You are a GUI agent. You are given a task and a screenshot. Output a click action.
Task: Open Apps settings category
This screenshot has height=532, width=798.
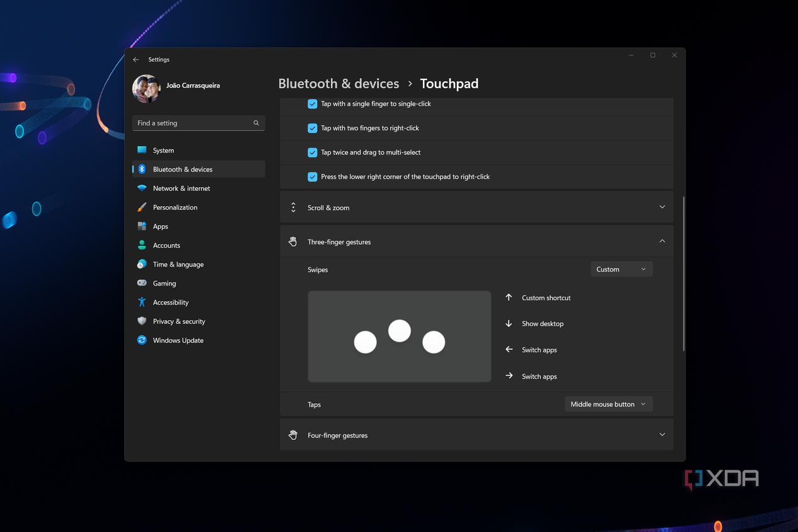point(199,226)
